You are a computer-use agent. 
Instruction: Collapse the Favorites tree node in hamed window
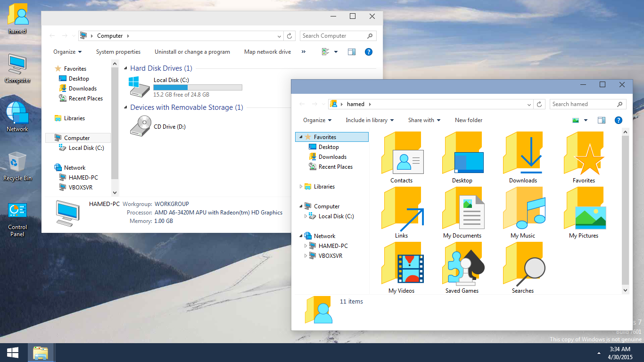(300, 137)
